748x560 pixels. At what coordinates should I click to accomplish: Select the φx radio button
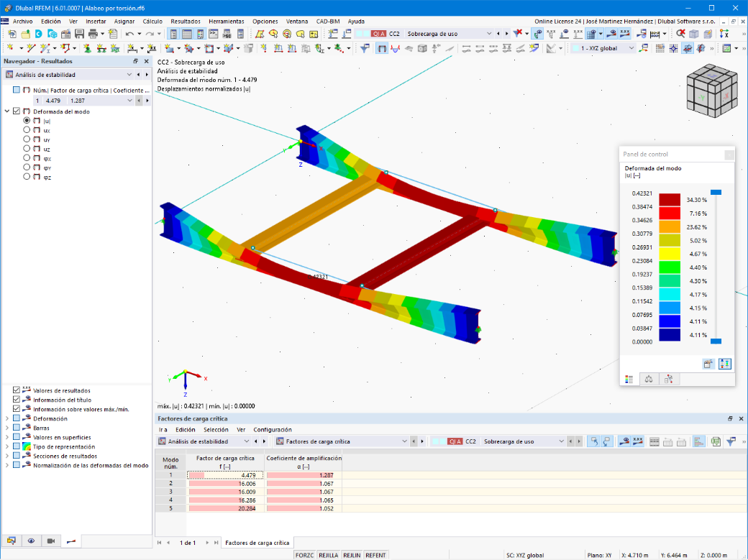[x=27, y=158]
